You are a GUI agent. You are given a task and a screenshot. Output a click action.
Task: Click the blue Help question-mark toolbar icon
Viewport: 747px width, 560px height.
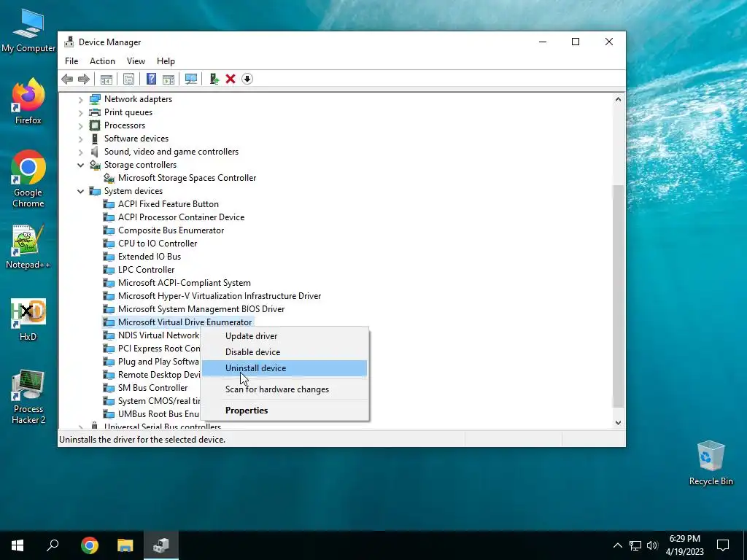(151, 79)
